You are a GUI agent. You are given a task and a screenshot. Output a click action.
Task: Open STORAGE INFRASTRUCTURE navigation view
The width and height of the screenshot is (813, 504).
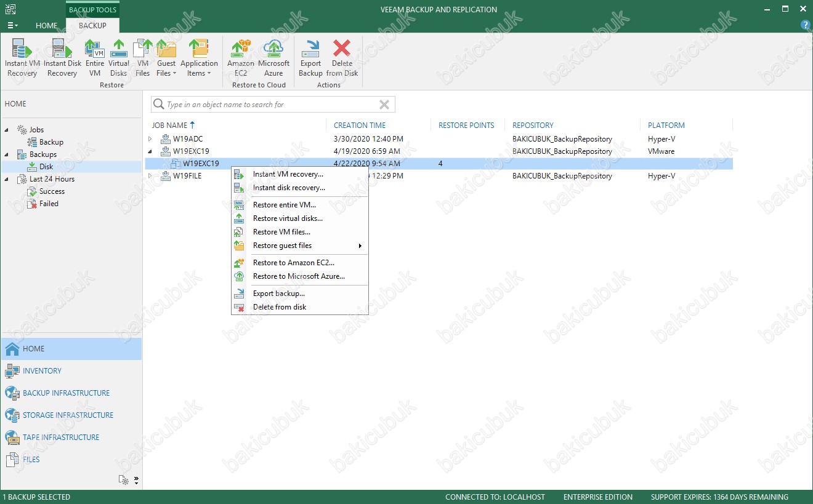[x=71, y=415]
